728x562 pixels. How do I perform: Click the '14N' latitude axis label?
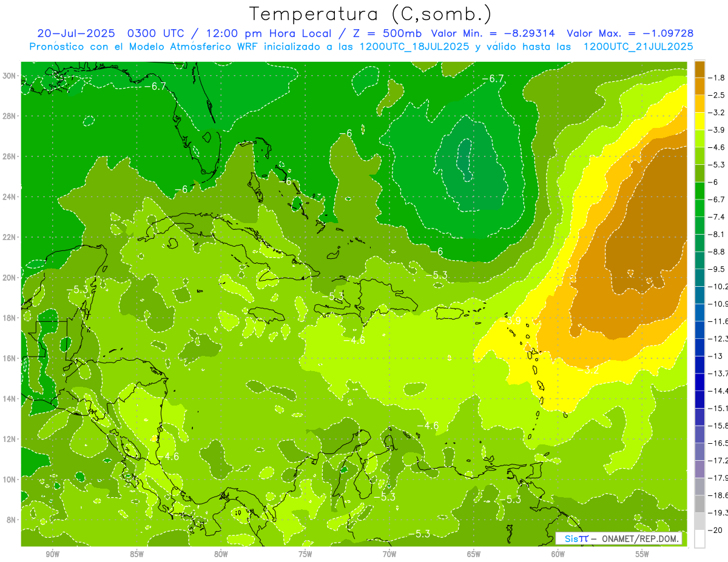pyautogui.click(x=9, y=399)
